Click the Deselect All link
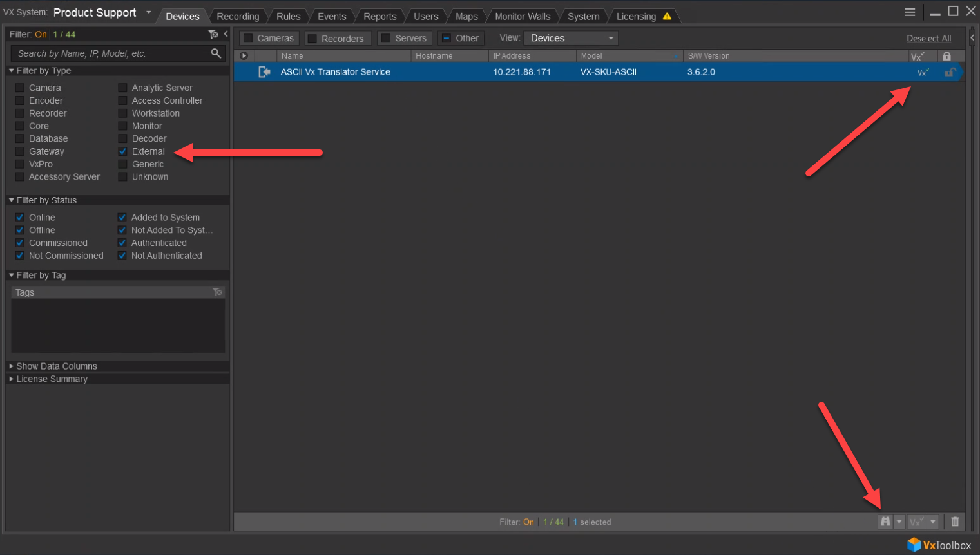The width and height of the screenshot is (980, 555). coord(928,39)
